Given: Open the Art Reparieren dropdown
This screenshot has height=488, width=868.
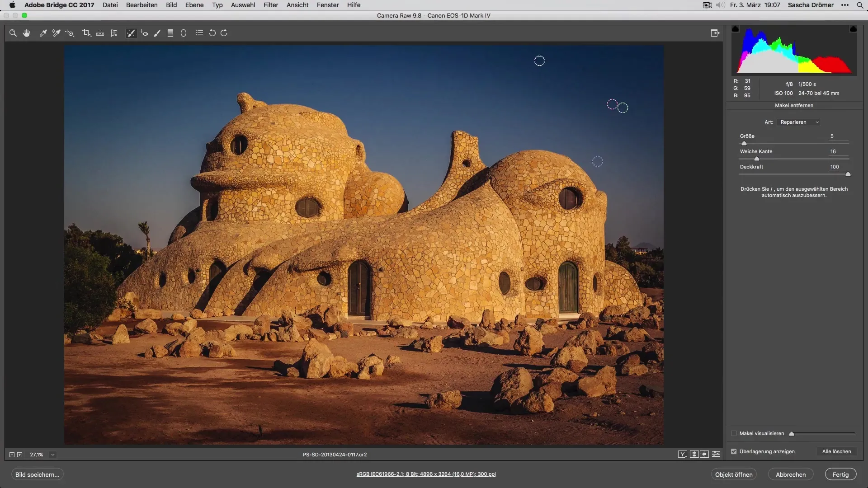Looking at the screenshot, I should pyautogui.click(x=799, y=122).
